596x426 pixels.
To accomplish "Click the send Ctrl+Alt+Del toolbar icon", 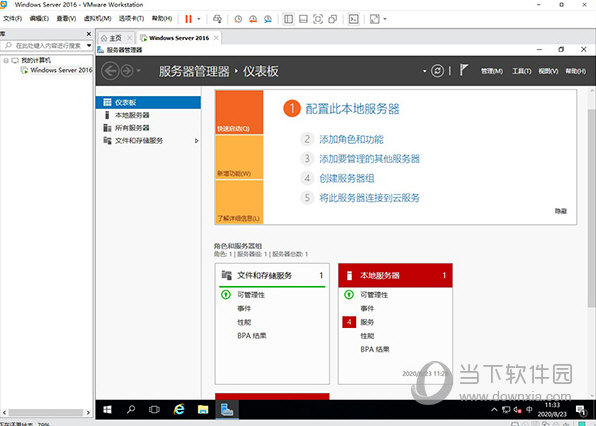I will tap(217, 19).
